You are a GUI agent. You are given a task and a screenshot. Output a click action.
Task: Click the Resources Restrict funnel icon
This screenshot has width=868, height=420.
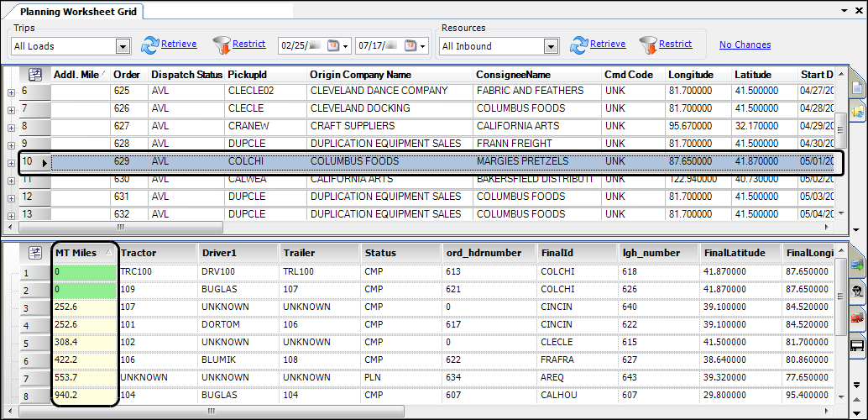[648, 45]
